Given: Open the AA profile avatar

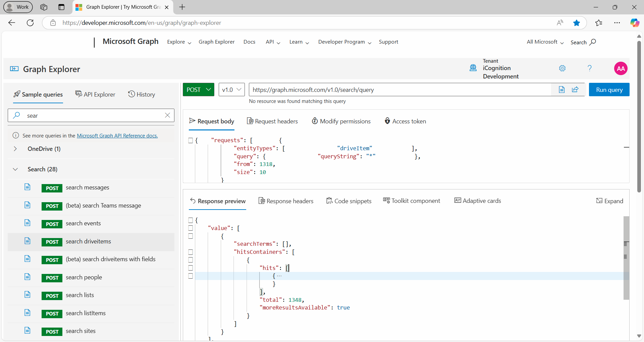Looking at the screenshot, I should pos(621,68).
